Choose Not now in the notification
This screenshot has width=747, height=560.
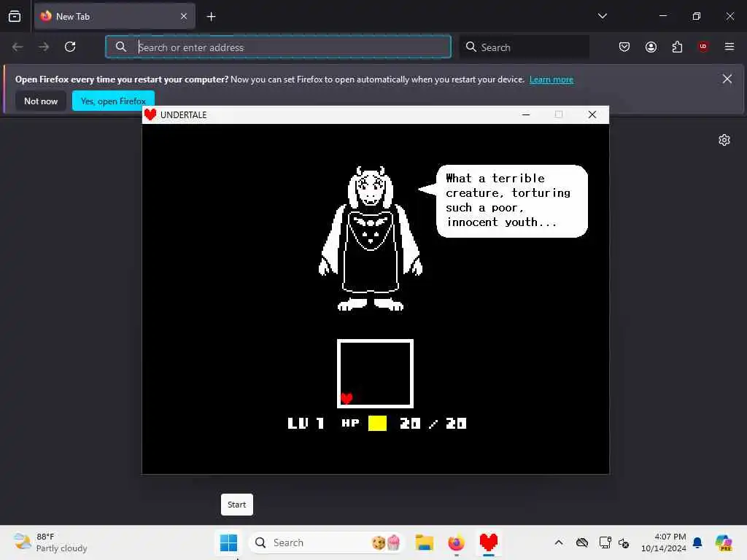pyautogui.click(x=41, y=101)
